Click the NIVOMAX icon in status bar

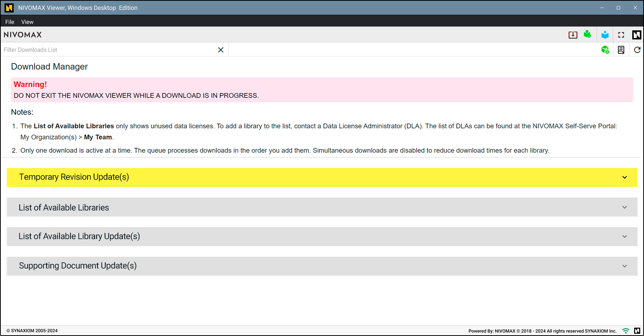click(637, 331)
